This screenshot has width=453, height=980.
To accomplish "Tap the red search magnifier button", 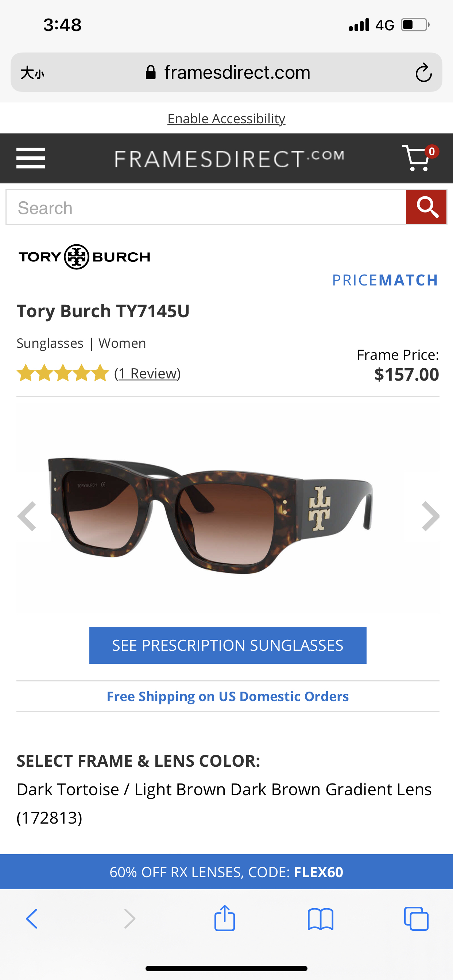I will click(426, 208).
